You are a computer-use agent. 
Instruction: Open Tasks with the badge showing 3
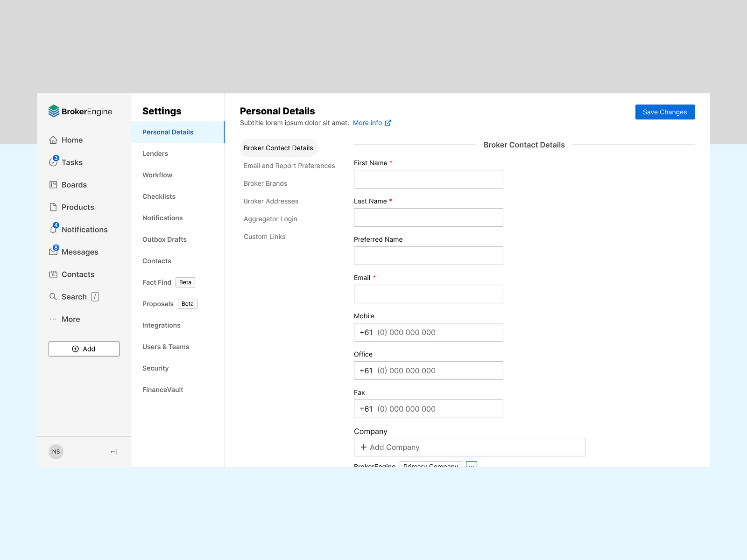click(54, 162)
